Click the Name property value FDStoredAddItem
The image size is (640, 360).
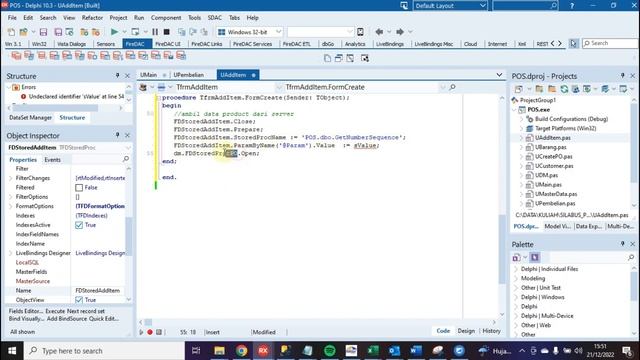(x=98, y=291)
